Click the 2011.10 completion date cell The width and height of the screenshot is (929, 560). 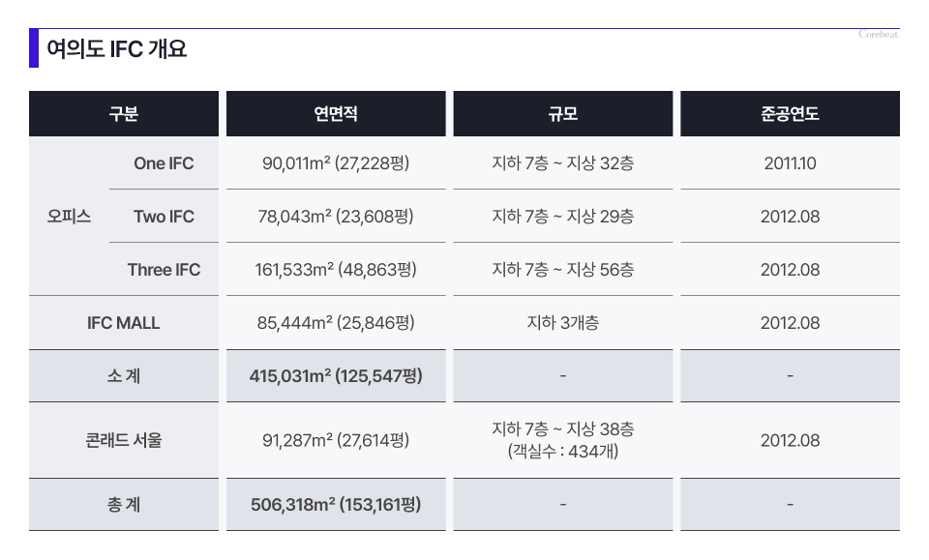click(x=790, y=163)
